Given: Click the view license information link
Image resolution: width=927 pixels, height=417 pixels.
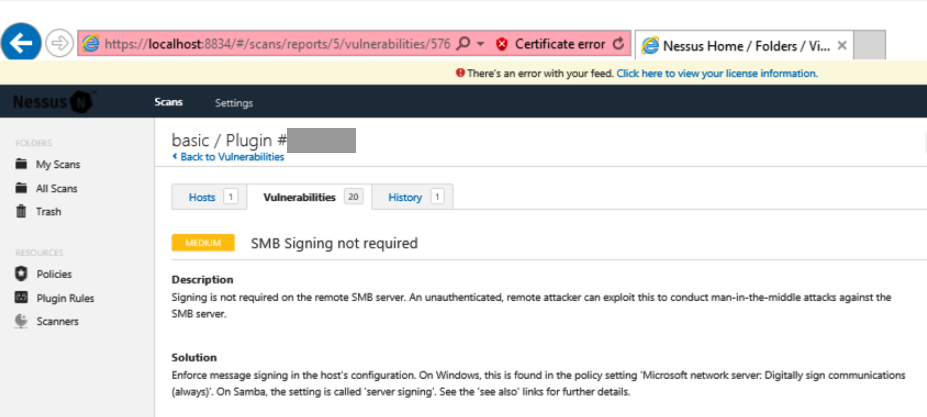Looking at the screenshot, I should [716, 73].
